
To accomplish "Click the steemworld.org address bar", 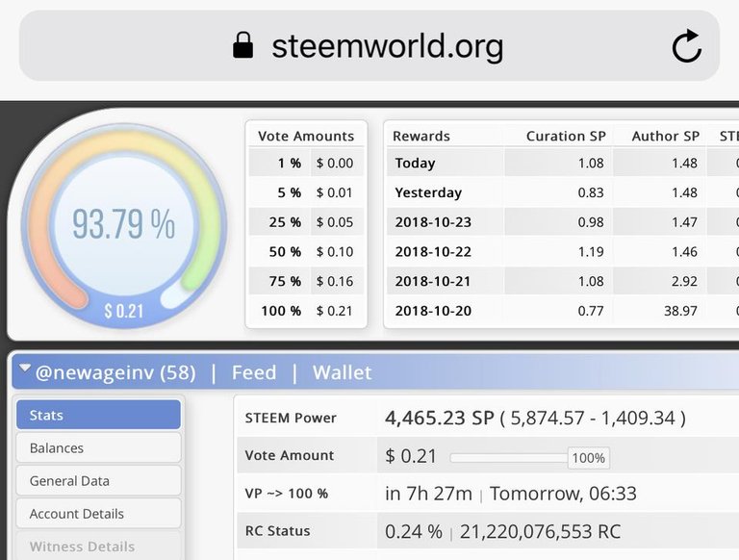I will (387, 45).
